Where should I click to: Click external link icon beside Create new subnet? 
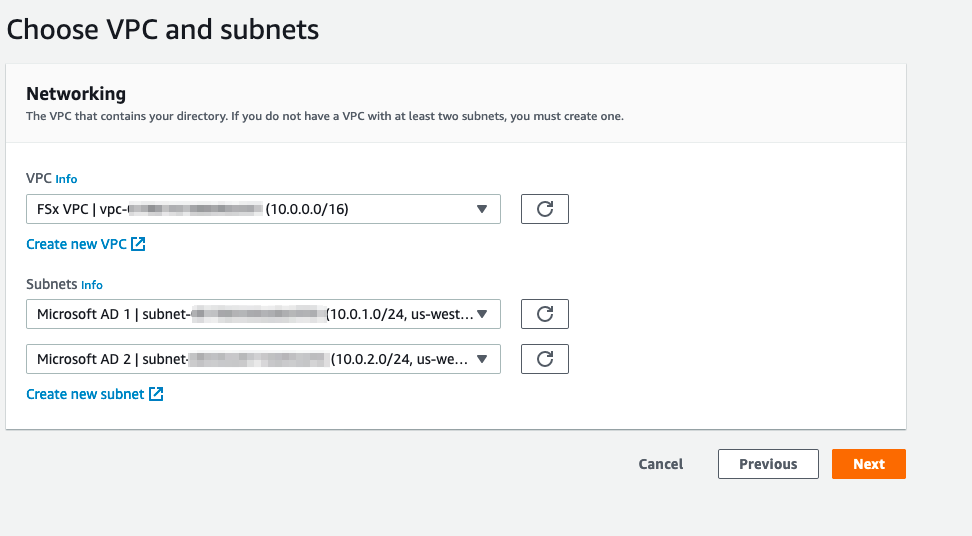point(156,394)
